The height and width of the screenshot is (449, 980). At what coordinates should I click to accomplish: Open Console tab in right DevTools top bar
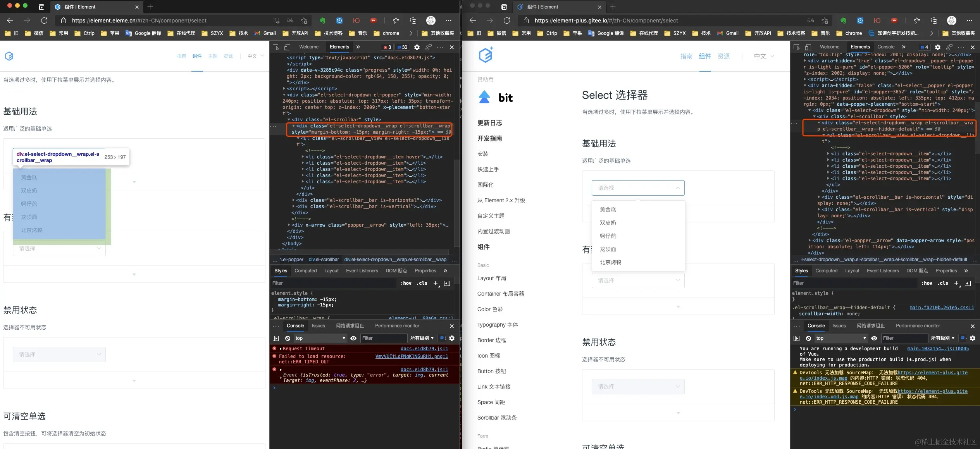(x=886, y=47)
